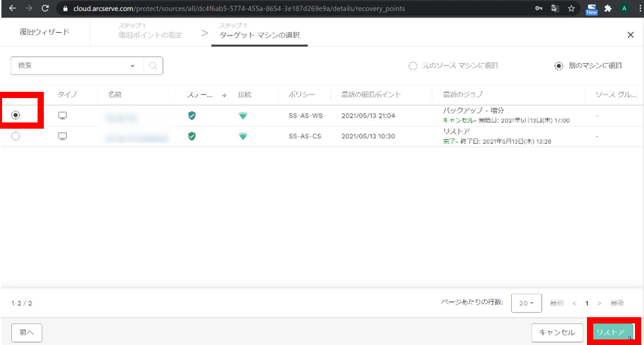
Task: Expand the search box dropdown arrow
Action: [x=132, y=66]
